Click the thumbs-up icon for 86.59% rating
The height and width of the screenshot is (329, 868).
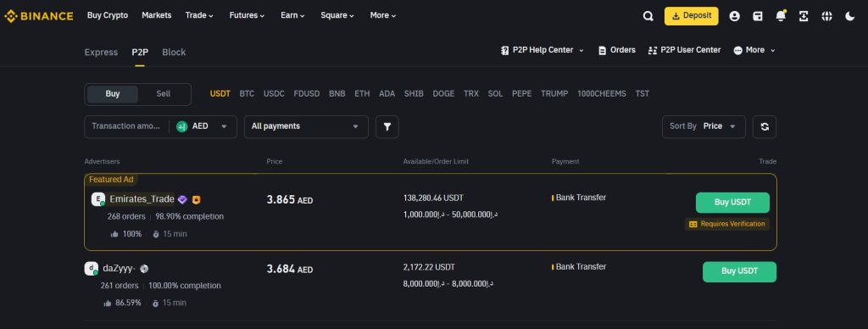(108, 304)
